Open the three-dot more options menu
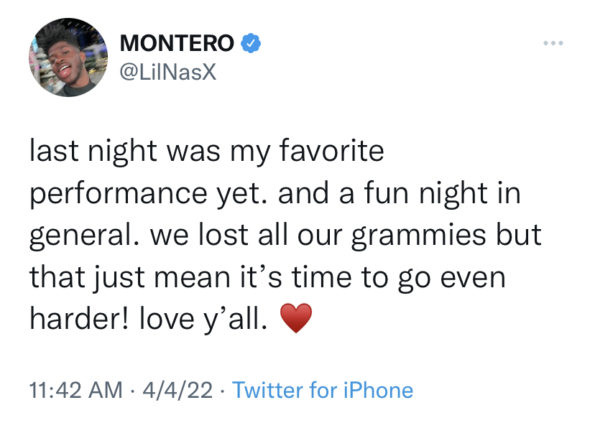The height and width of the screenshot is (423, 595). coord(553,43)
